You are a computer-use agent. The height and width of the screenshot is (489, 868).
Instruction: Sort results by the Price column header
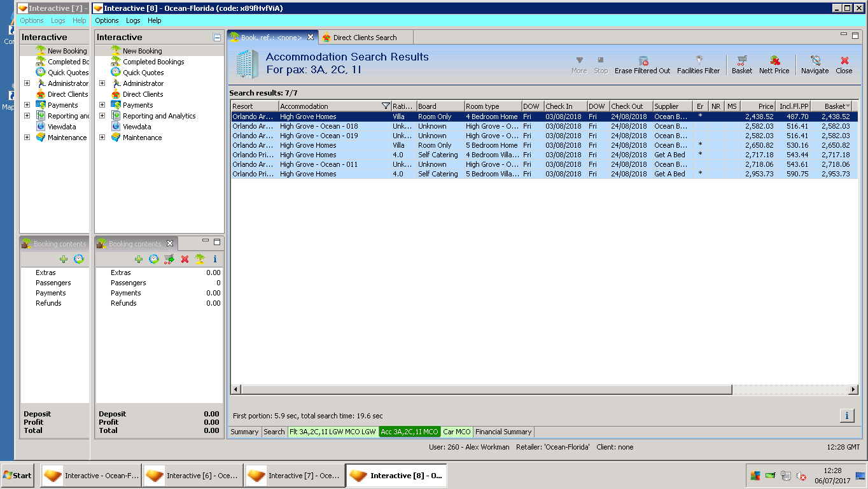click(758, 106)
